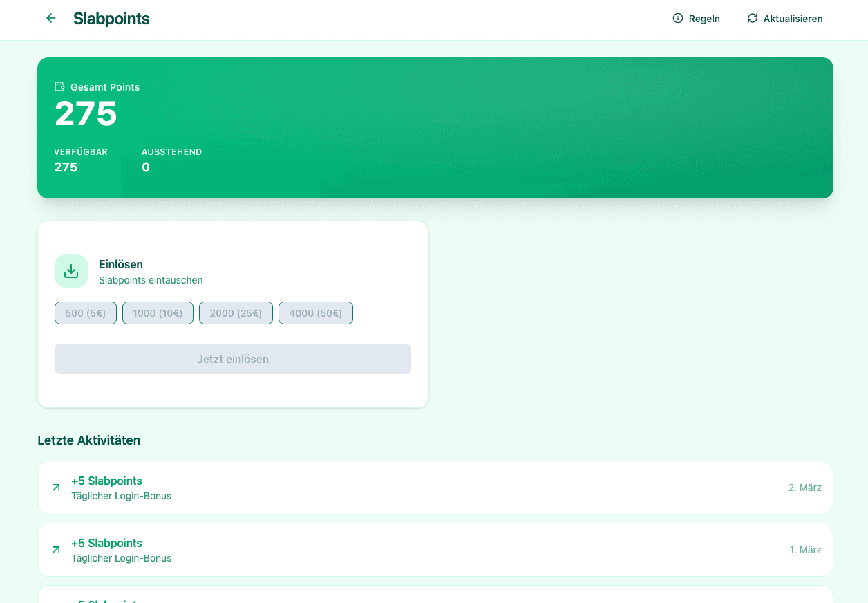Click the back arrow next to Slabpoints
Screen dimensions: 868x603
coord(50,18)
